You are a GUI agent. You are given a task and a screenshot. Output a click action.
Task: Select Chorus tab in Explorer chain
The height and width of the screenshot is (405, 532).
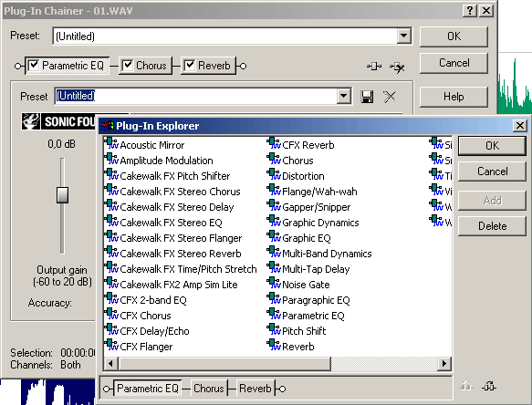pyautogui.click(x=209, y=389)
